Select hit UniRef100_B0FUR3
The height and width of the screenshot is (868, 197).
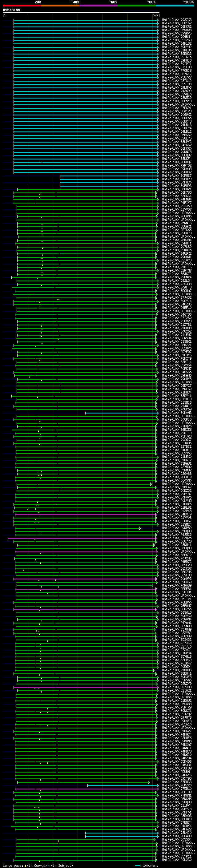[x=177, y=186]
